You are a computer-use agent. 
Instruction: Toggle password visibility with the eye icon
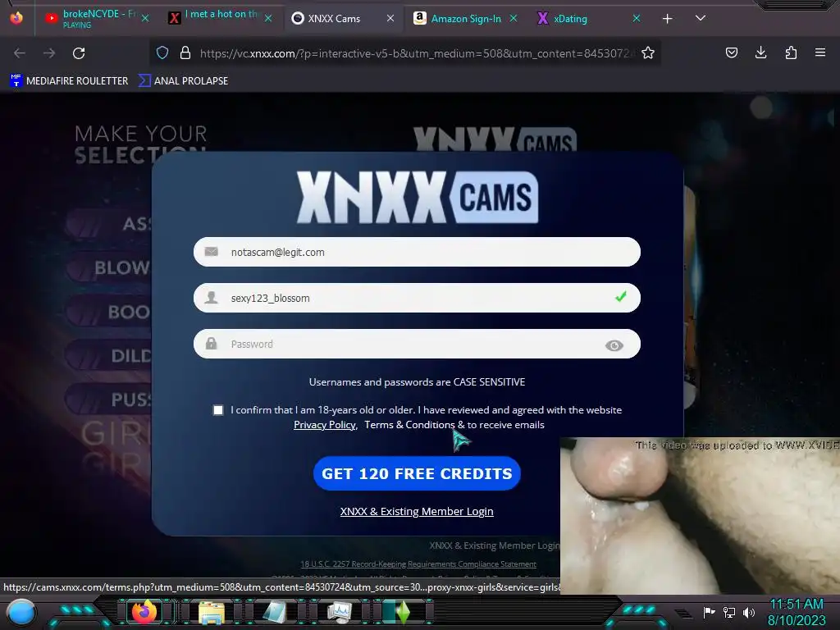click(x=614, y=345)
